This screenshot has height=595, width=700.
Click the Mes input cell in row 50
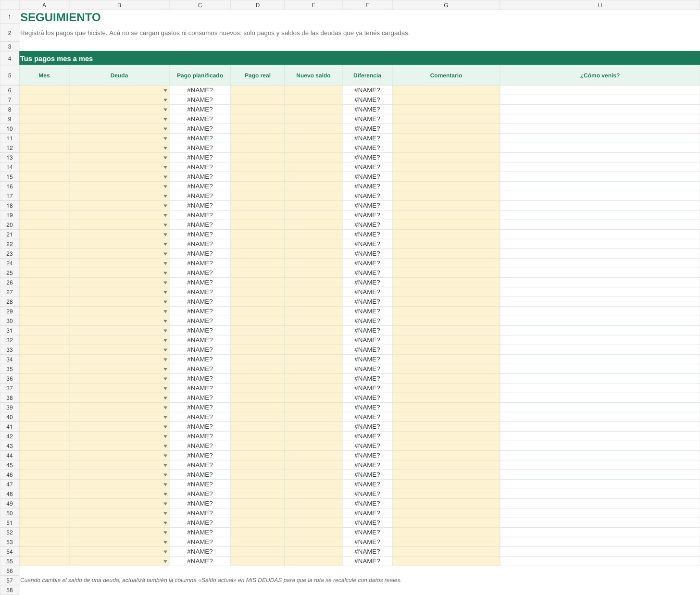coord(44,513)
